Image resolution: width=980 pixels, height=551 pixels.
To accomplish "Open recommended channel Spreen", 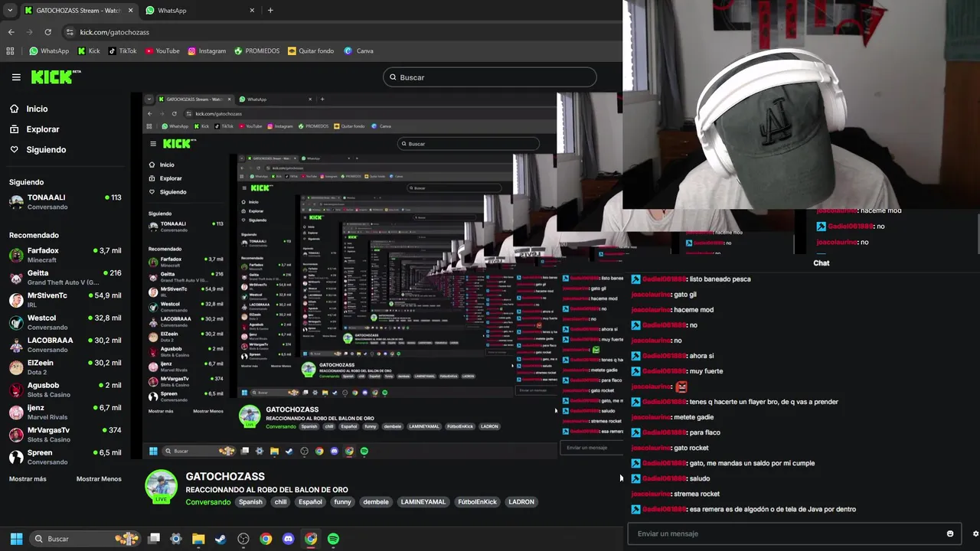I will point(65,457).
